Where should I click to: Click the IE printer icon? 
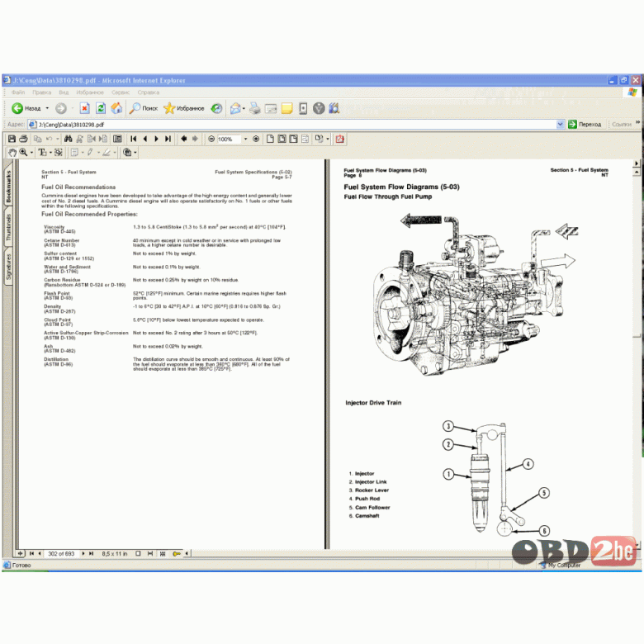[x=254, y=108]
